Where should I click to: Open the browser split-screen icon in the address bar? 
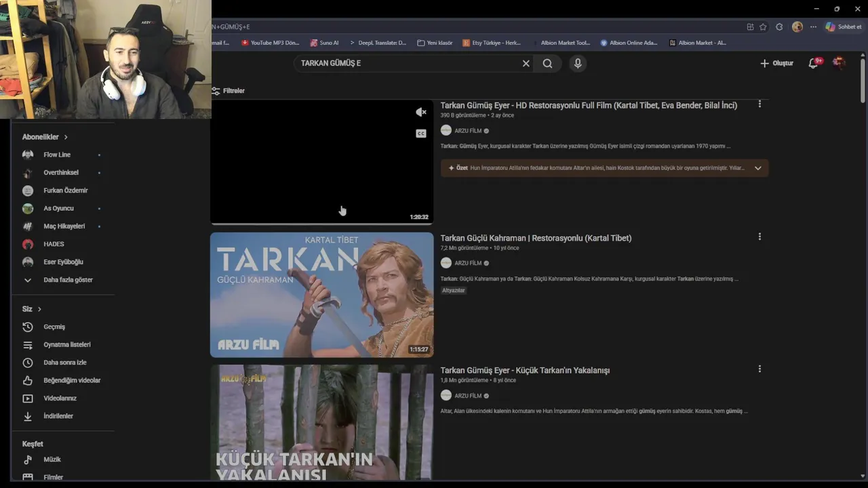(x=750, y=27)
